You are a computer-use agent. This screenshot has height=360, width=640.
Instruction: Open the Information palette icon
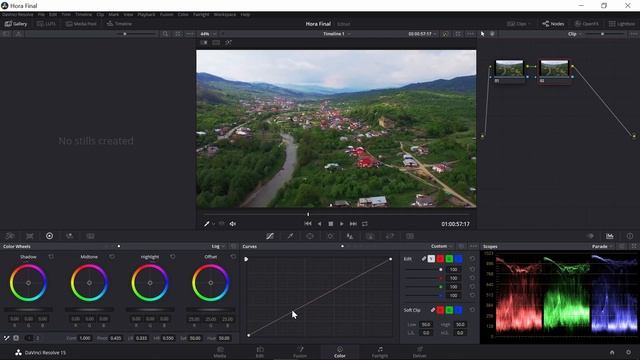(630, 236)
